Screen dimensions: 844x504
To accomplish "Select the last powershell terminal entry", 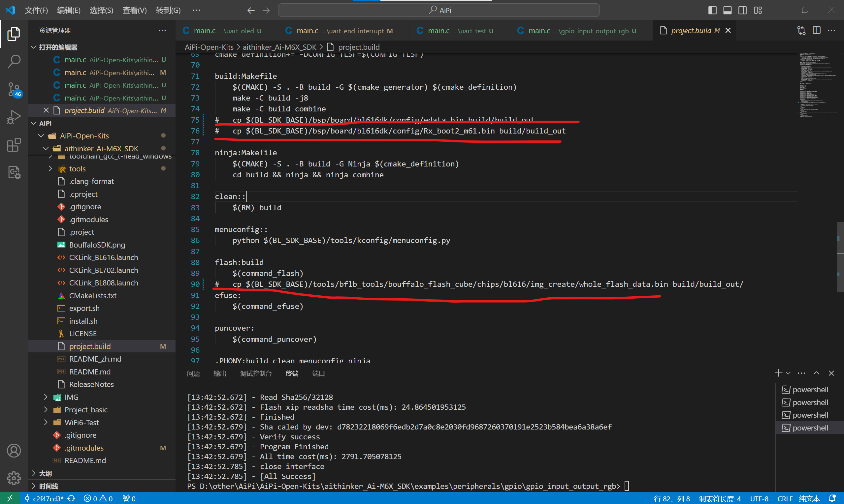I will 810,428.
